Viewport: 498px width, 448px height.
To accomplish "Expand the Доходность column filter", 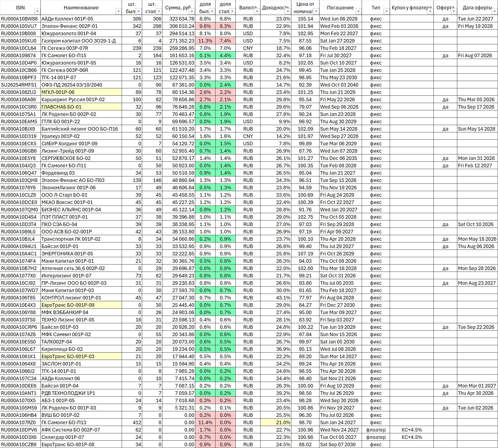I will click(288, 11).
